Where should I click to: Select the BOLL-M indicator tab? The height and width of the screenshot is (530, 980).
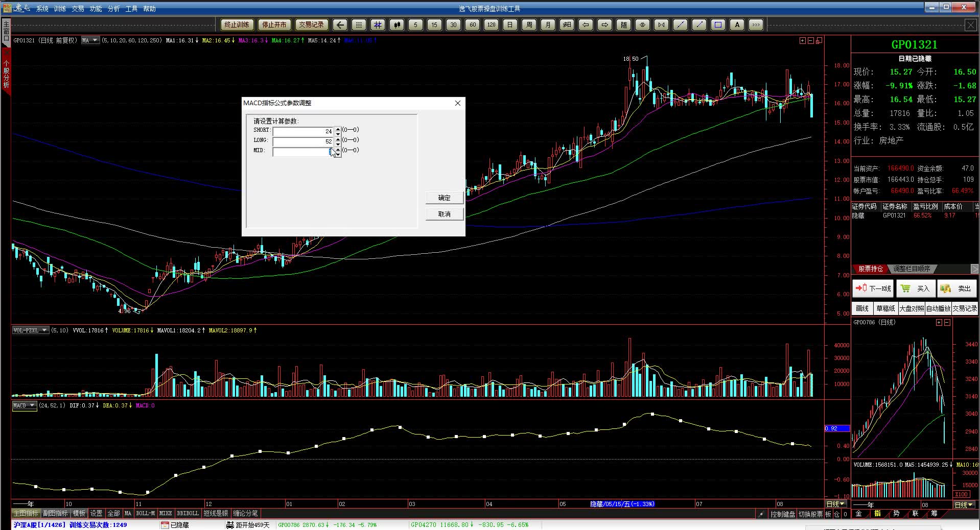(146, 513)
